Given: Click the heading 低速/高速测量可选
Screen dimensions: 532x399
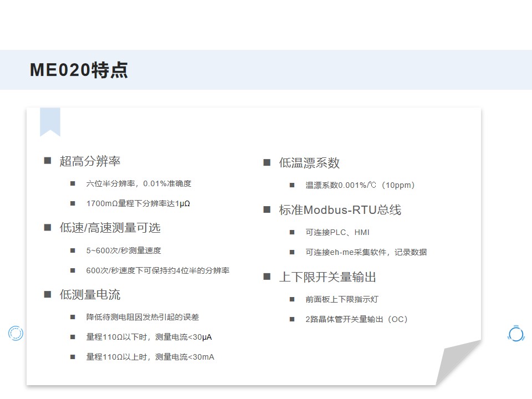Looking at the screenshot, I should coord(110,228).
